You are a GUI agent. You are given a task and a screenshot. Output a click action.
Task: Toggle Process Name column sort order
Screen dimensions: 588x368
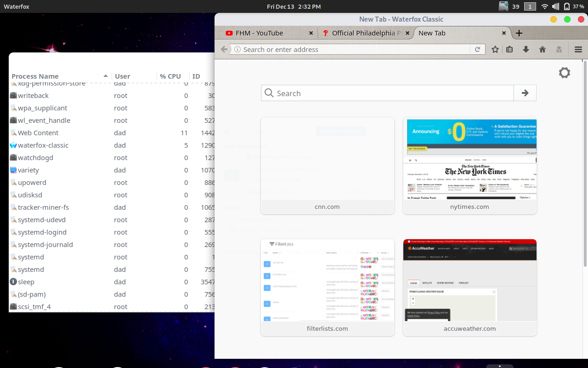tap(34, 76)
